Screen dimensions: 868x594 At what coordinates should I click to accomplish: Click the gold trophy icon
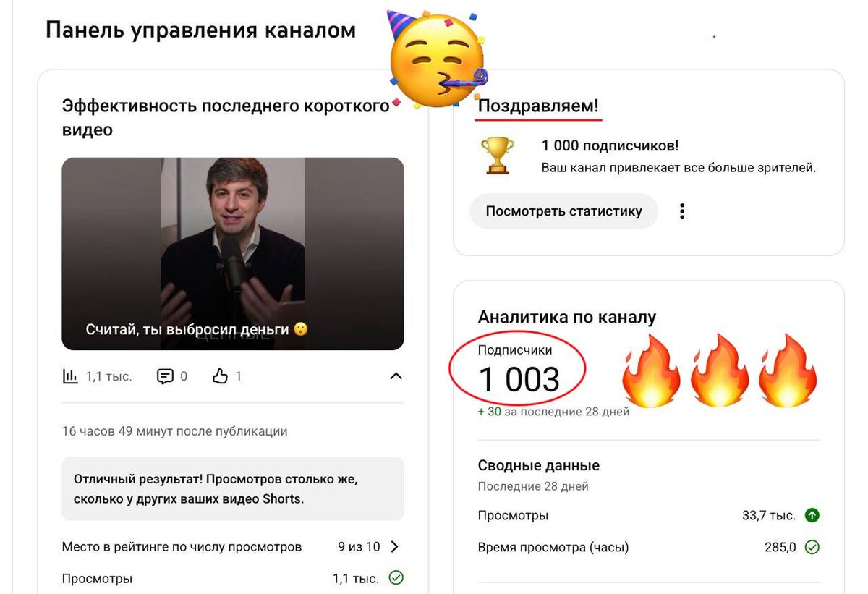[x=498, y=156]
